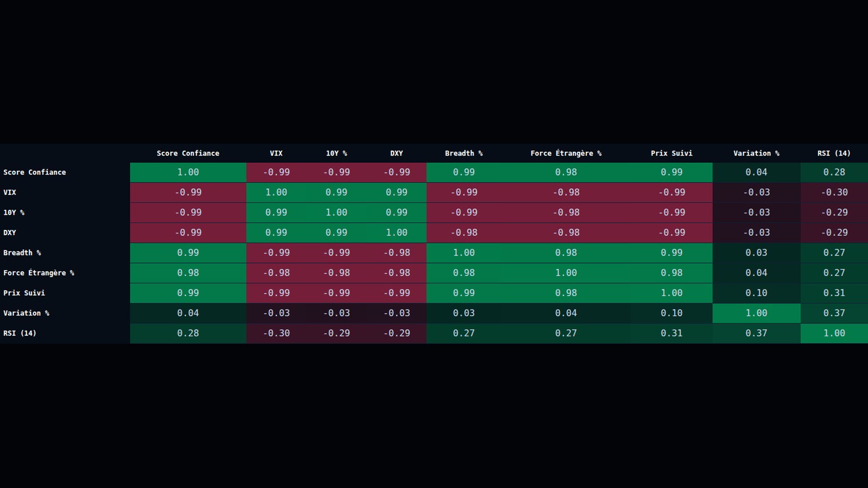
Task: Click Variation % row RSI (14) cell 0.37
Action: click(x=834, y=313)
